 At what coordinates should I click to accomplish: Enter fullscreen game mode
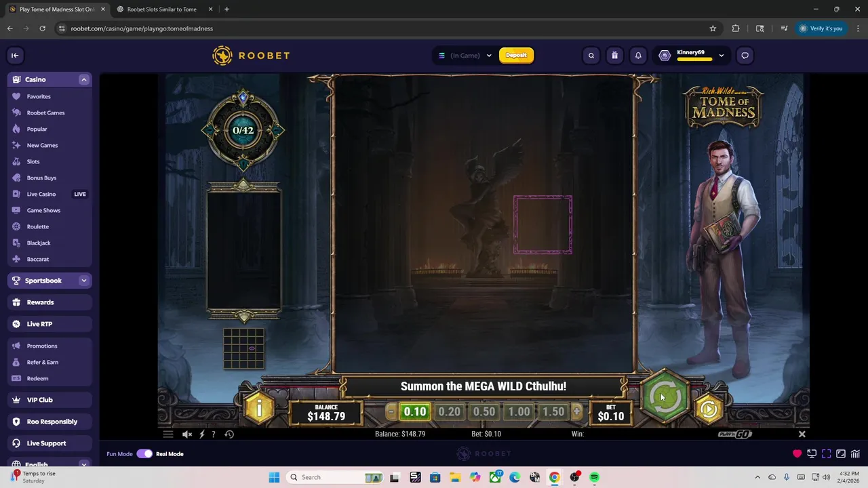coord(826,453)
